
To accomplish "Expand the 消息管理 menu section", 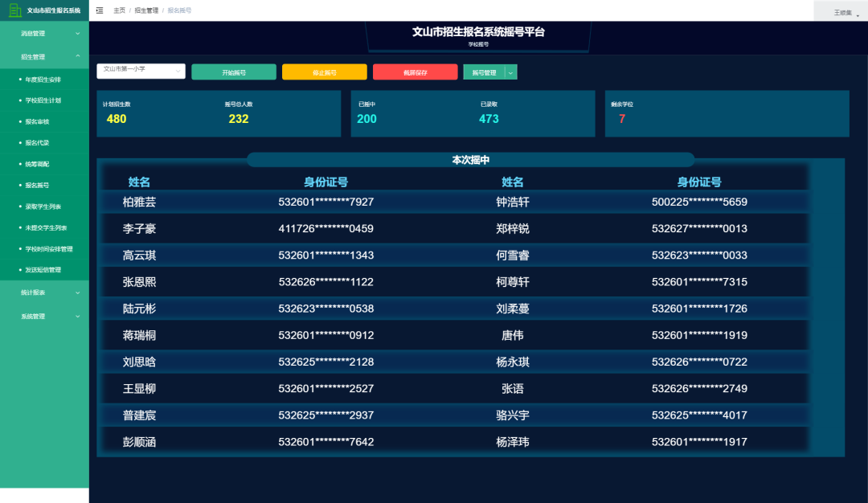I will click(44, 34).
